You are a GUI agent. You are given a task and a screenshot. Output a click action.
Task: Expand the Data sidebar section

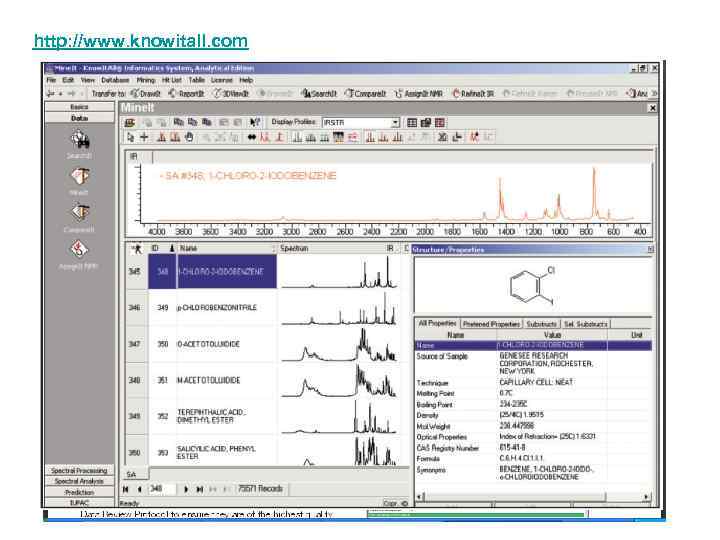click(79, 118)
